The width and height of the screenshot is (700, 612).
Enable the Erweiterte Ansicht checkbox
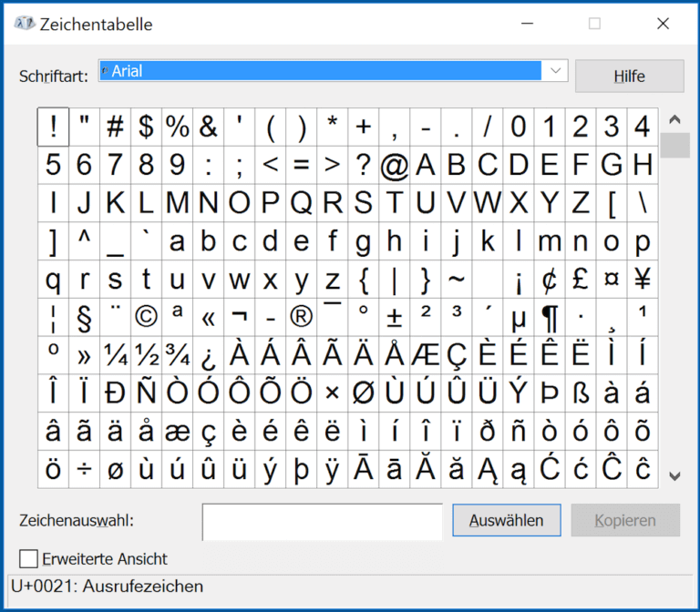[x=28, y=558]
